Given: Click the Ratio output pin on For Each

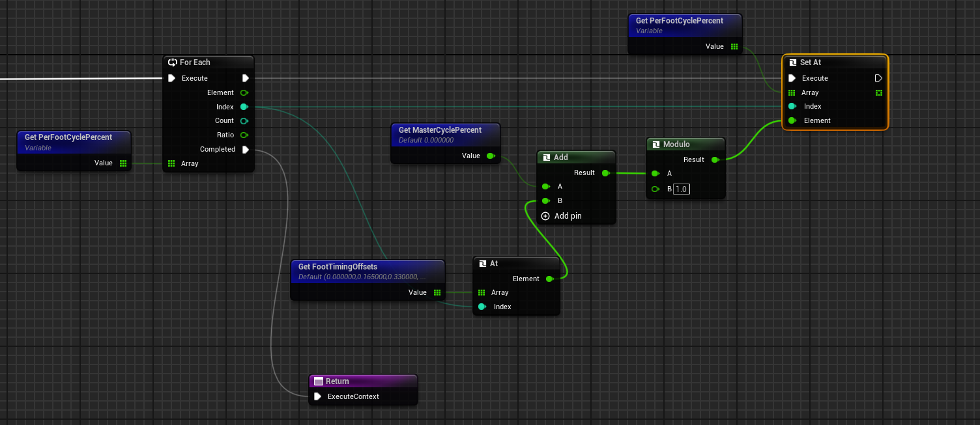Looking at the screenshot, I should point(244,135).
